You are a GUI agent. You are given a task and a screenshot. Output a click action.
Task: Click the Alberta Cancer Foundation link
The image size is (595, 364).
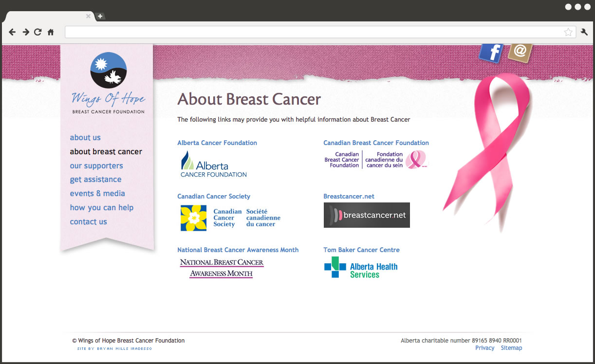coord(217,143)
